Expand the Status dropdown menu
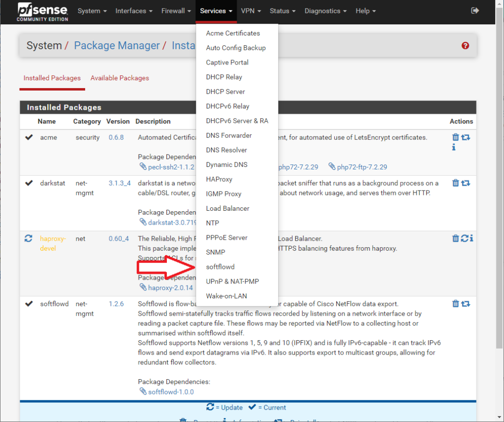The height and width of the screenshot is (422, 504). click(x=282, y=11)
